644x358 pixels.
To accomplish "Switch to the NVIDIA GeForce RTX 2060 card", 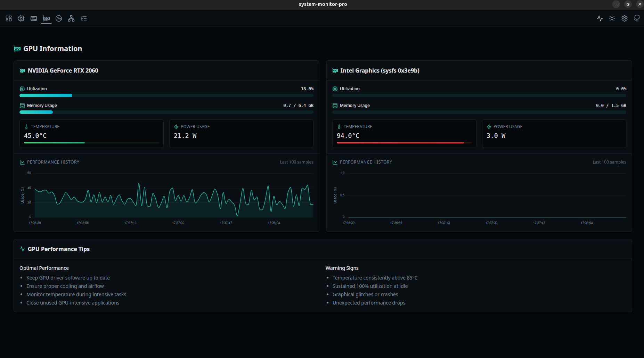I will (63, 70).
